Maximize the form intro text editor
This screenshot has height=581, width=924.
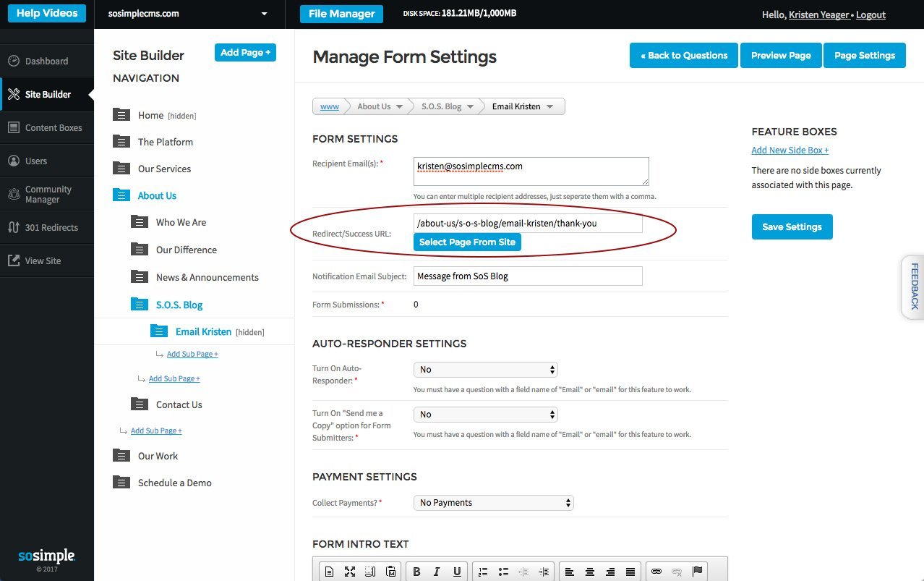(x=350, y=572)
